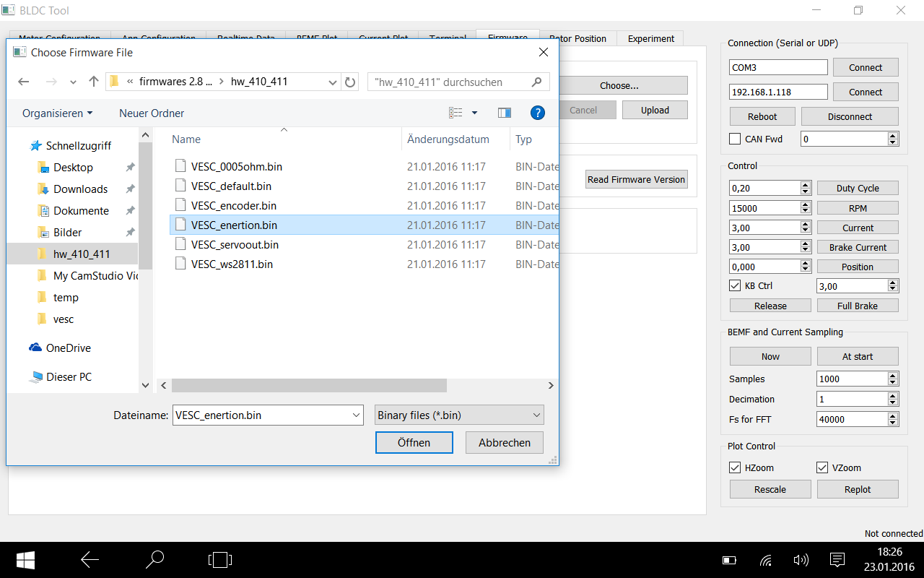Open recent locations dropdown arrow
This screenshot has height=578, width=924.
[73, 82]
